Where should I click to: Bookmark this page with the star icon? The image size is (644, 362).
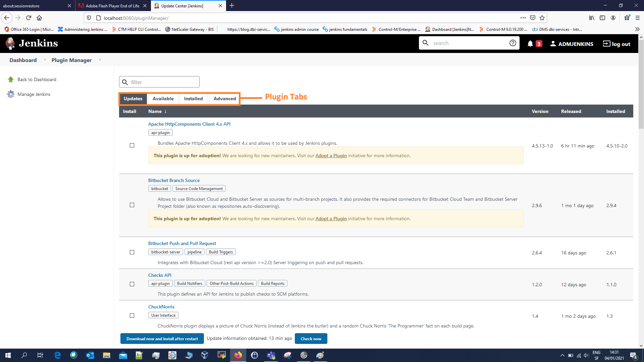[542, 18]
